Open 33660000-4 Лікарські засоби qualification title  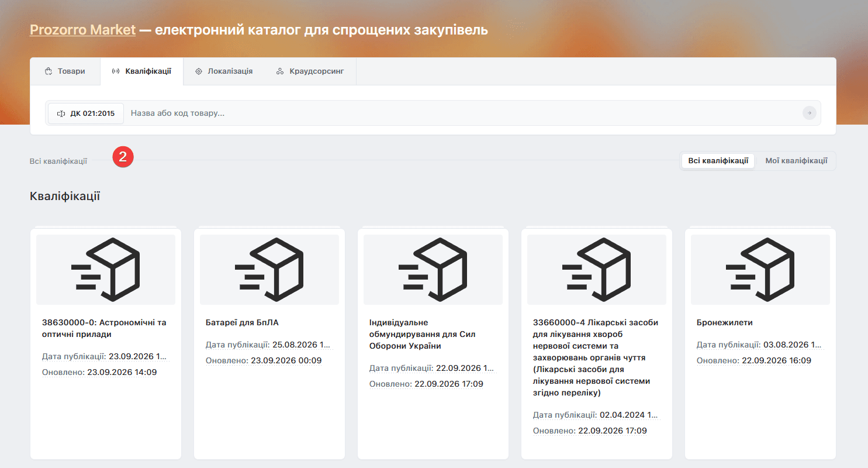[596, 357]
